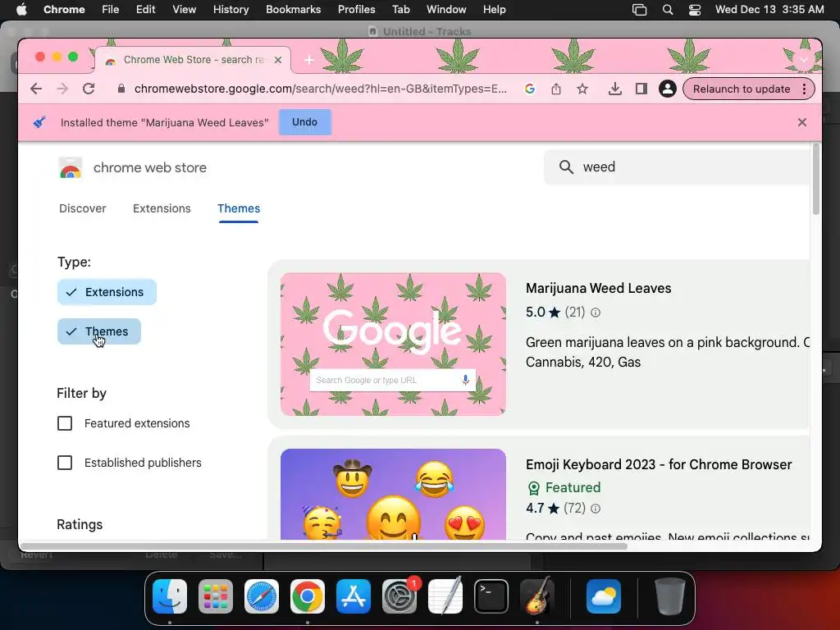Select the Themes tab
Image resolution: width=840 pixels, height=630 pixels.
(x=239, y=208)
